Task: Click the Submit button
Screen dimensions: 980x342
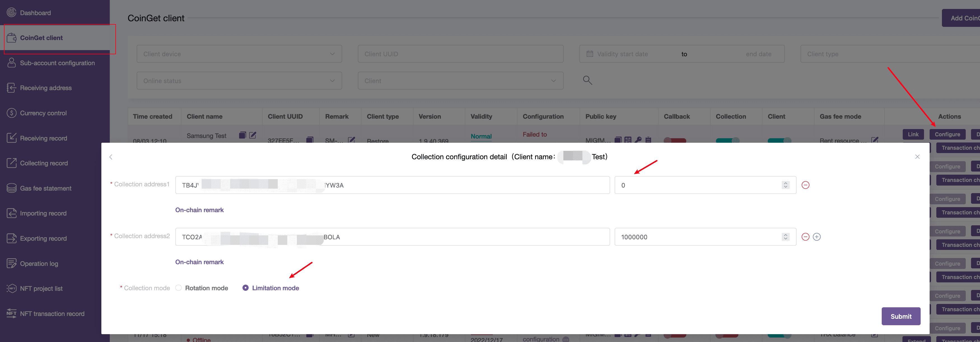Action: 900,316
